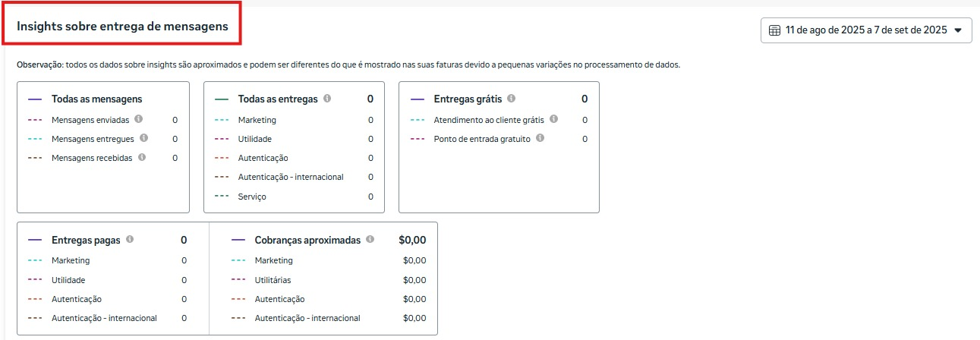
Task: Click info icon beside Mensagens enviadas
Action: click(139, 119)
